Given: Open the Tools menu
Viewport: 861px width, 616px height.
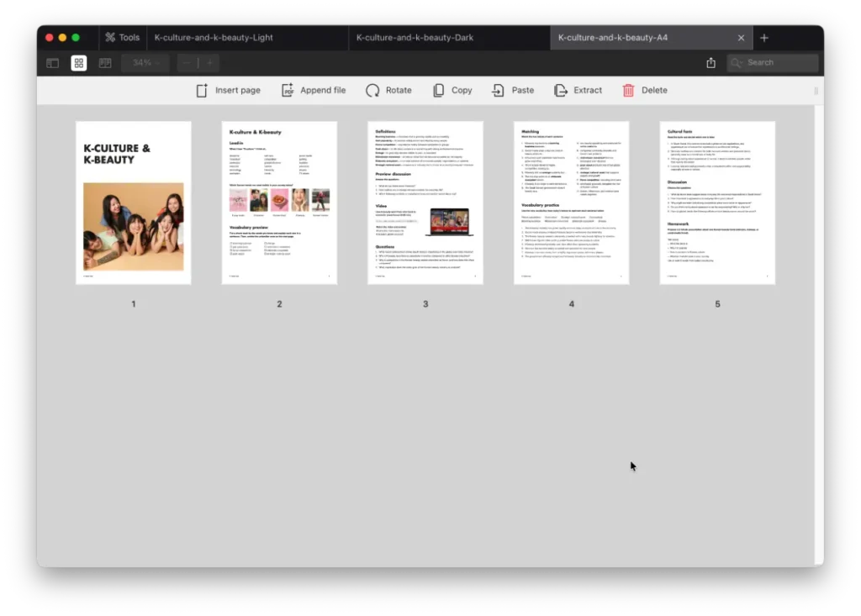Looking at the screenshot, I should click(123, 38).
